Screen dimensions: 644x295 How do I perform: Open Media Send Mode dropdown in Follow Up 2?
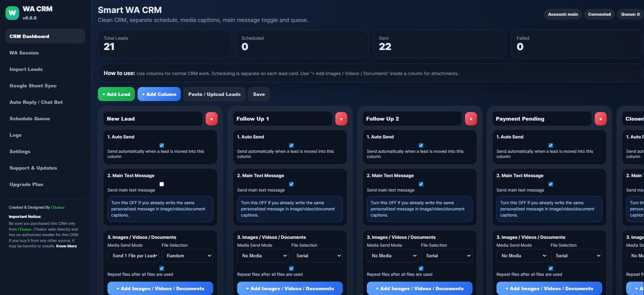pyautogui.click(x=392, y=256)
